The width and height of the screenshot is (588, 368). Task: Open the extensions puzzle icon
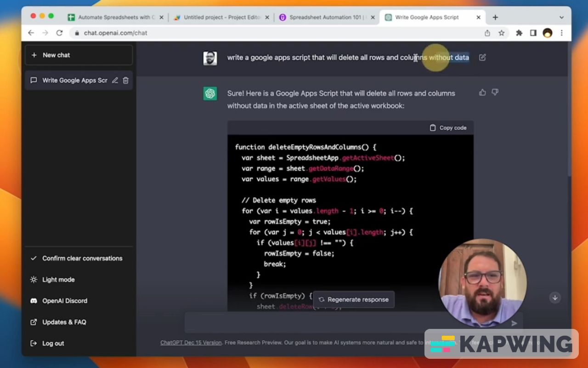[520, 33]
